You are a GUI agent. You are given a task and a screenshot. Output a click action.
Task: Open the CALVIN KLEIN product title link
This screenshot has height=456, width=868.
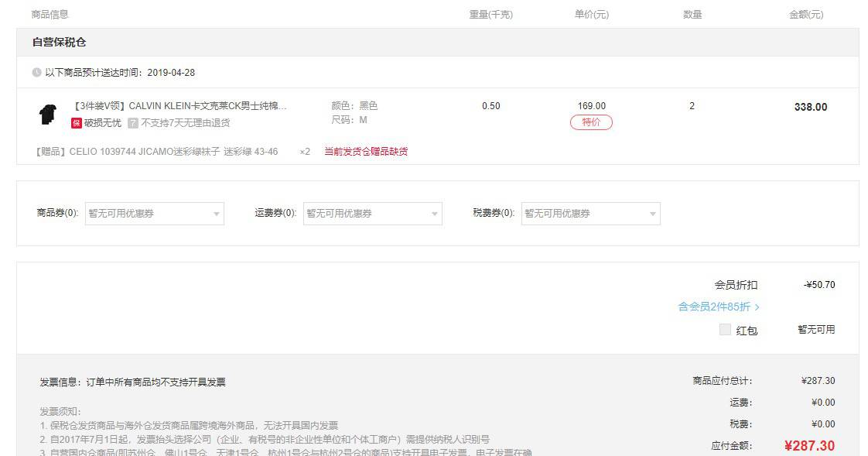(179, 106)
